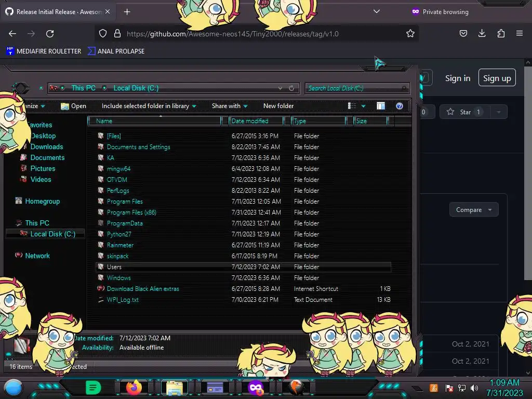Open File Explorer taskbar icon
532x399 pixels.
[x=175, y=388]
